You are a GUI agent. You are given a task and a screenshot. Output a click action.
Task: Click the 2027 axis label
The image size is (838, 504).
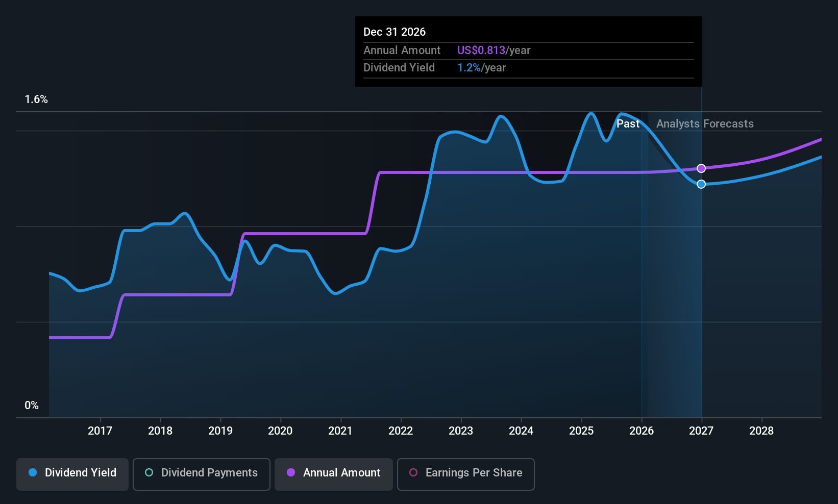[x=701, y=431]
